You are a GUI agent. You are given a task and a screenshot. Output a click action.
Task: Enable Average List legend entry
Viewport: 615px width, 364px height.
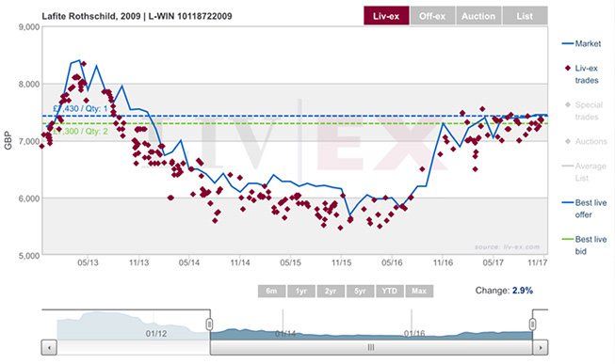coord(584,172)
